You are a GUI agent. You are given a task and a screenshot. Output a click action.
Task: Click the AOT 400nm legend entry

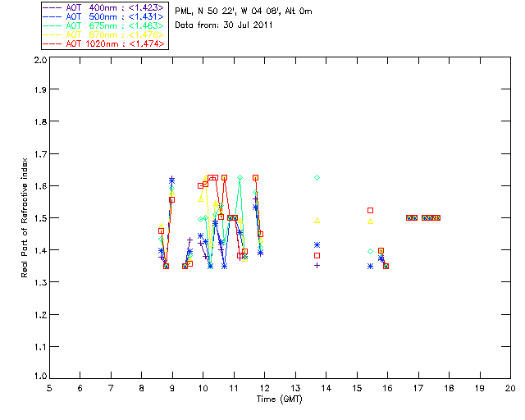104,7
